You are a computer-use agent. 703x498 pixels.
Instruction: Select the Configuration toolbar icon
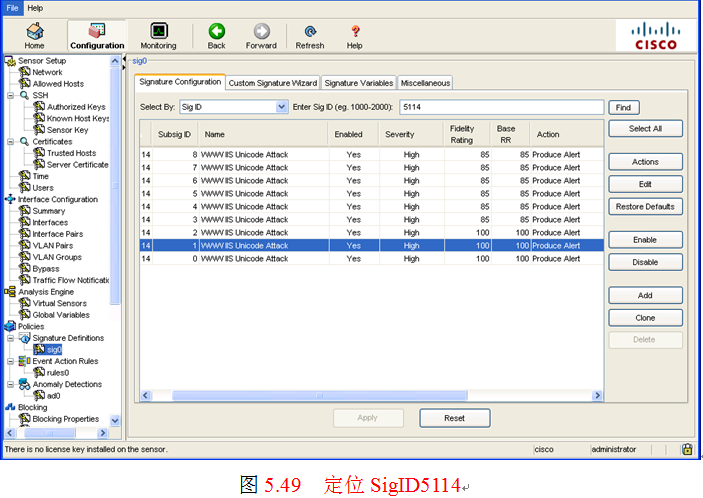(97, 36)
